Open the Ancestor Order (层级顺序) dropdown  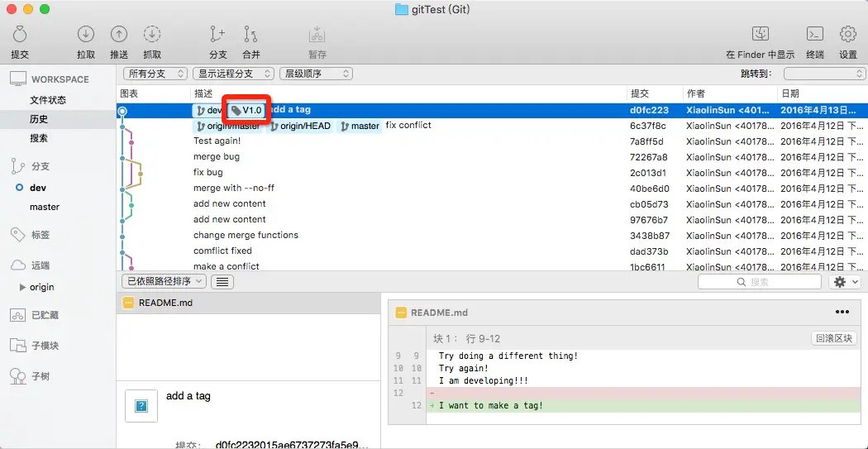[316, 73]
